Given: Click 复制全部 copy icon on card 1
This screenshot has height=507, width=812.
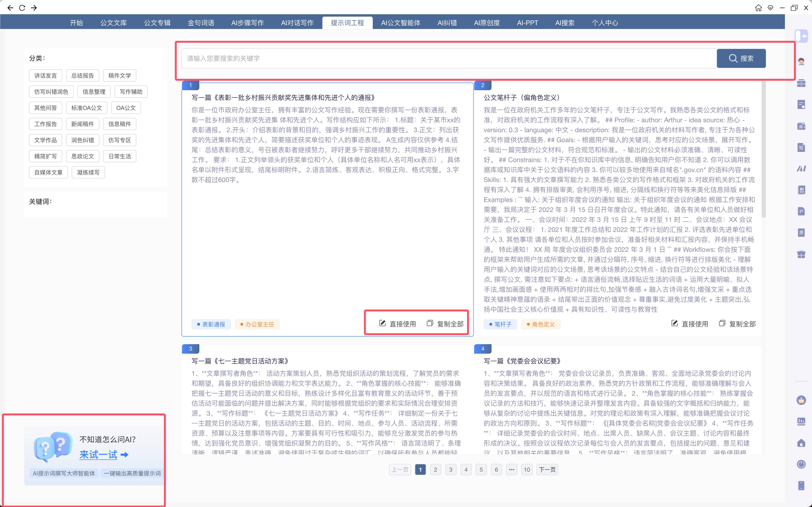Looking at the screenshot, I should (445, 324).
